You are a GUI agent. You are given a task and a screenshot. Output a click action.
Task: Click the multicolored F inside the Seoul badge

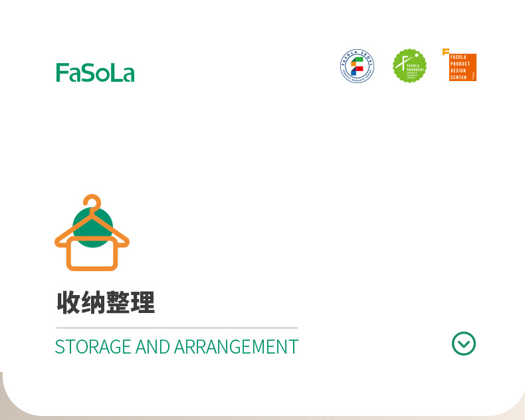pos(358,66)
